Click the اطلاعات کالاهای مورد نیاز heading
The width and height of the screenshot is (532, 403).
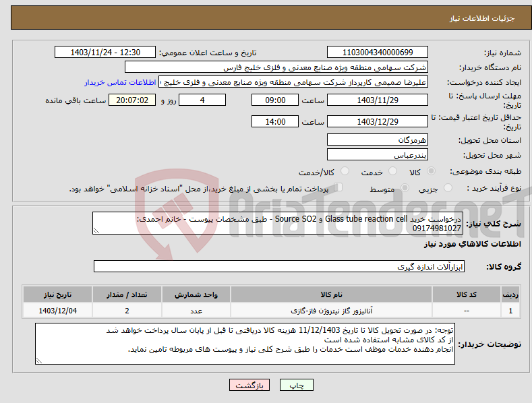[x=472, y=244]
